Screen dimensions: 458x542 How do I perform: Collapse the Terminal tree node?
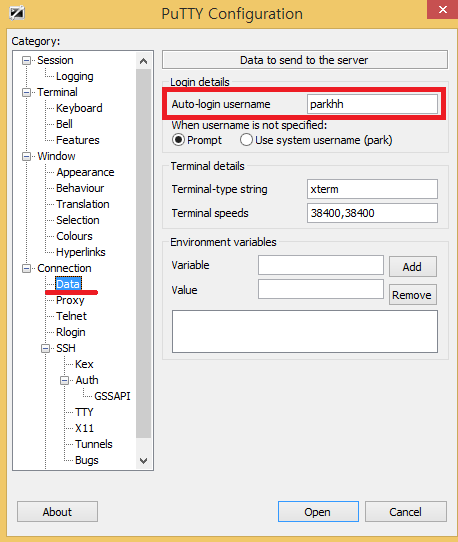pyautogui.click(x=26, y=93)
